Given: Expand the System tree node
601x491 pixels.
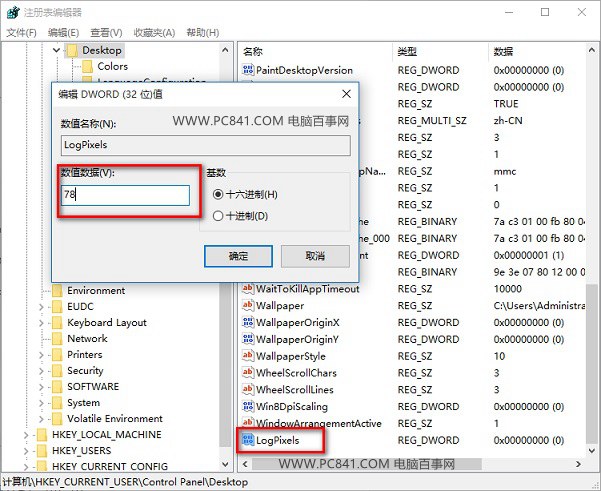Looking at the screenshot, I should coord(41,403).
